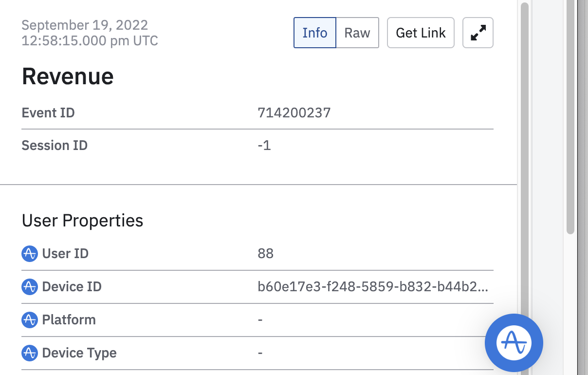Click the Session ID label

click(55, 146)
